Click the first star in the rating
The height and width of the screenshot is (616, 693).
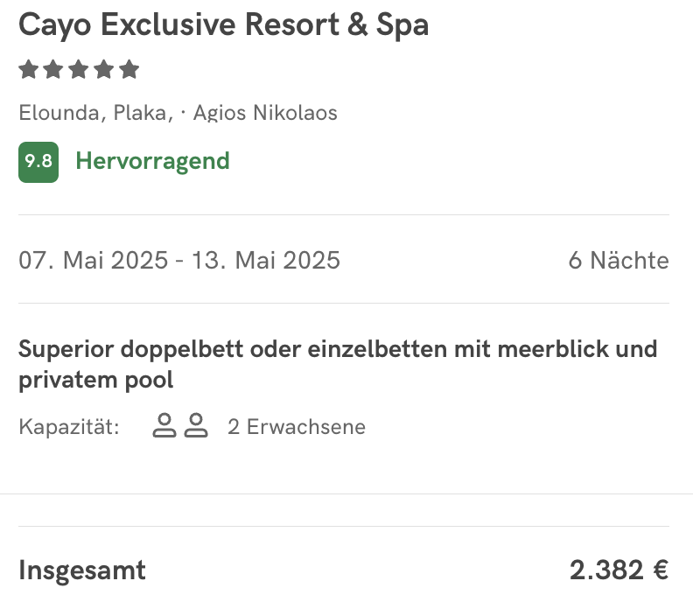click(28, 69)
